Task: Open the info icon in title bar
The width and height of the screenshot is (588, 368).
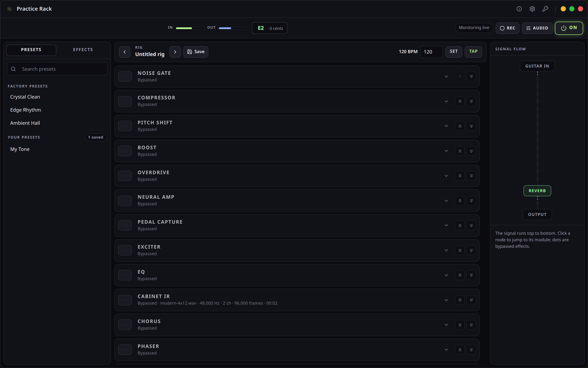Action: 519,9
